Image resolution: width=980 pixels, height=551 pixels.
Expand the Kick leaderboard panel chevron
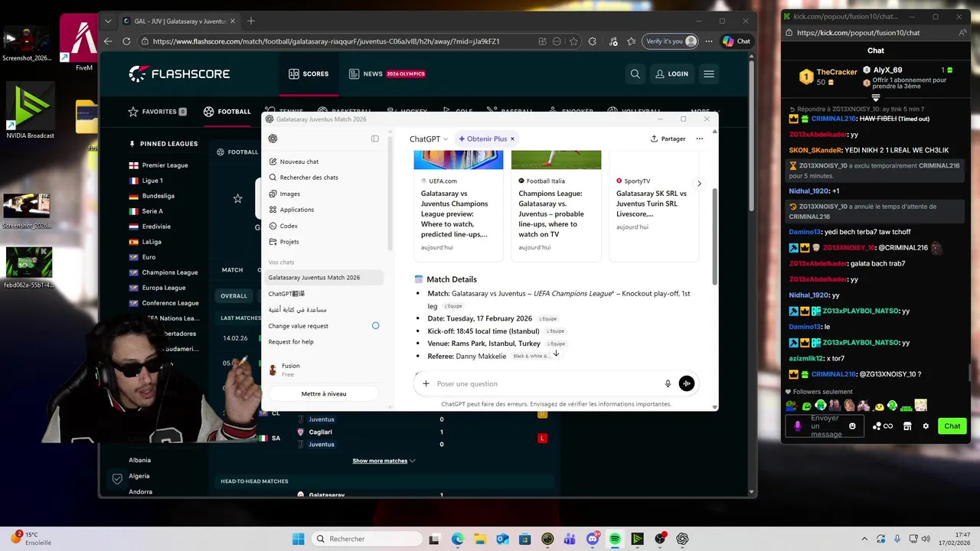[x=876, y=98]
